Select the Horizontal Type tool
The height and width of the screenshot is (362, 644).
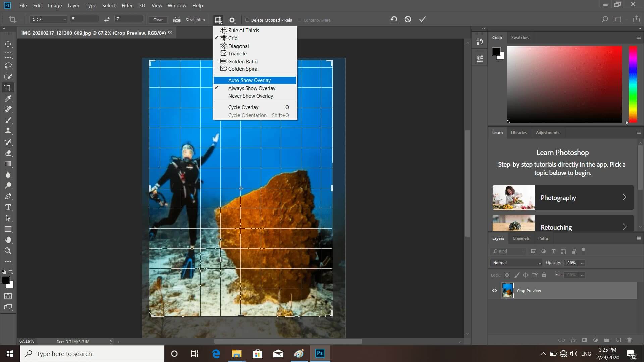[x=8, y=207]
